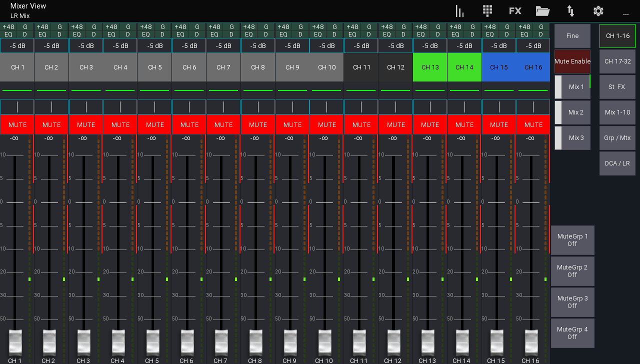Open the meters view icon
640x364 pixels.
point(459,10)
